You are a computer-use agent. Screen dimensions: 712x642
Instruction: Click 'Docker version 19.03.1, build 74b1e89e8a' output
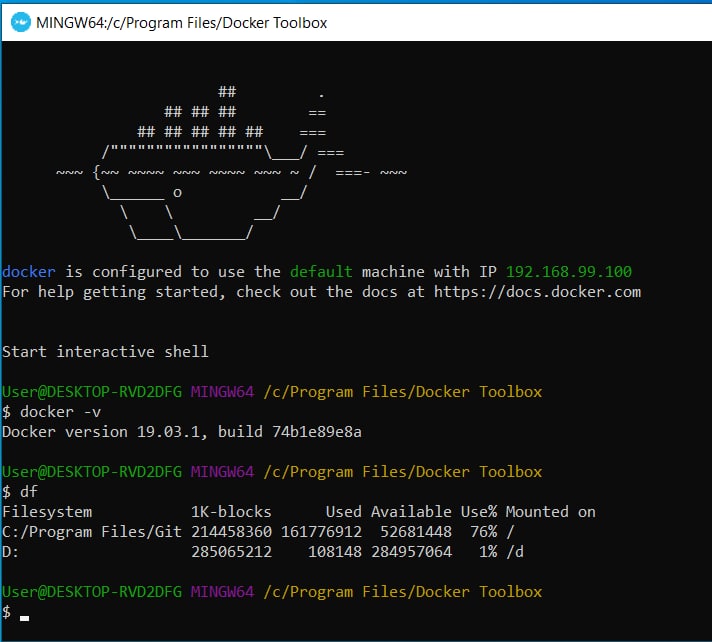pyautogui.click(x=182, y=431)
